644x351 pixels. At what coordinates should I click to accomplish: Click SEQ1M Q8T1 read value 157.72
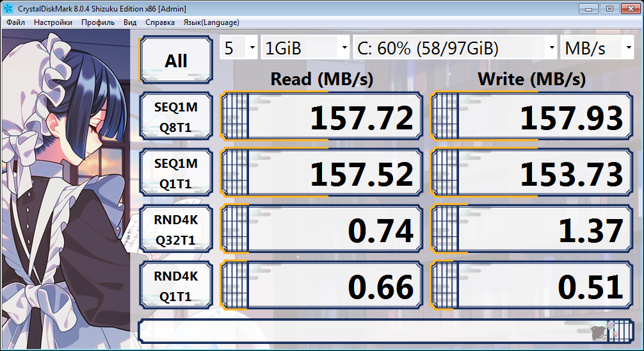tap(321, 117)
